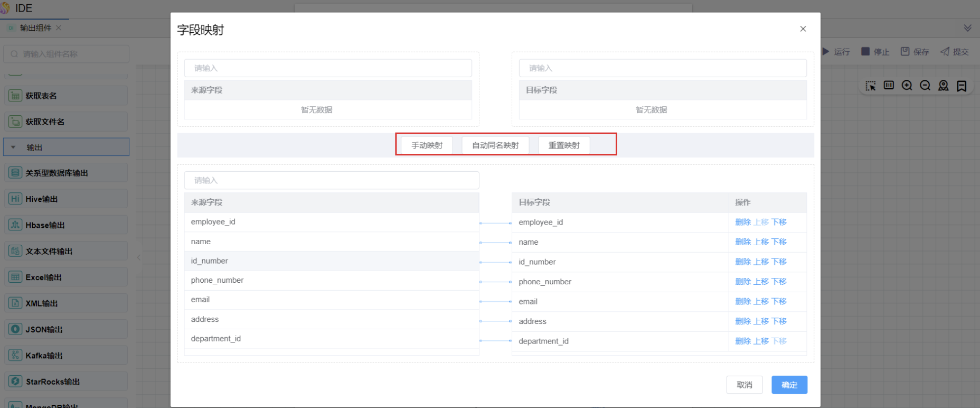Click the Kafka输出 component icon
980x408 pixels.
[x=15, y=355]
